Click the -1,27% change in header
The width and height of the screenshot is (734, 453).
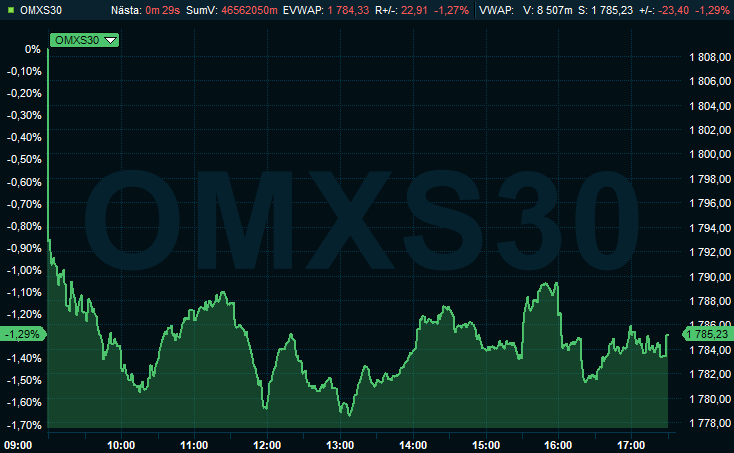click(x=451, y=10)
